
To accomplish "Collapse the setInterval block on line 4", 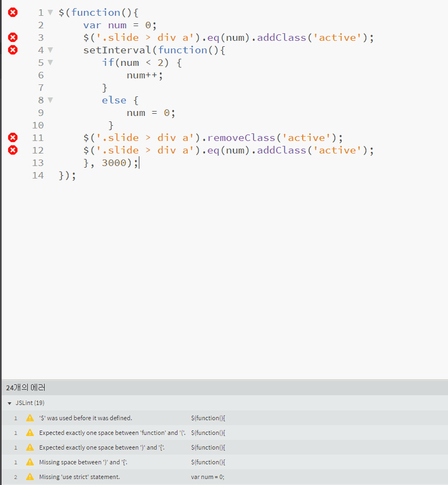I will point(49,50).
